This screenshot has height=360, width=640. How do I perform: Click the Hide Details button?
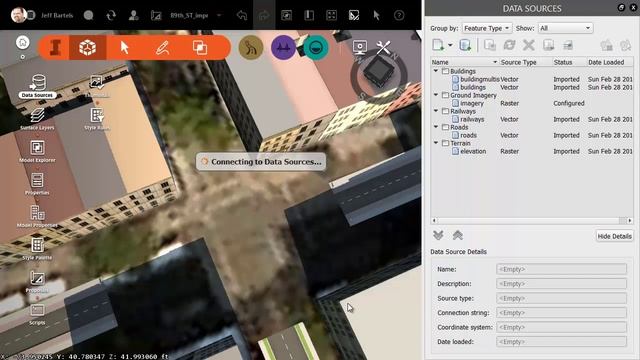(614, 236)
